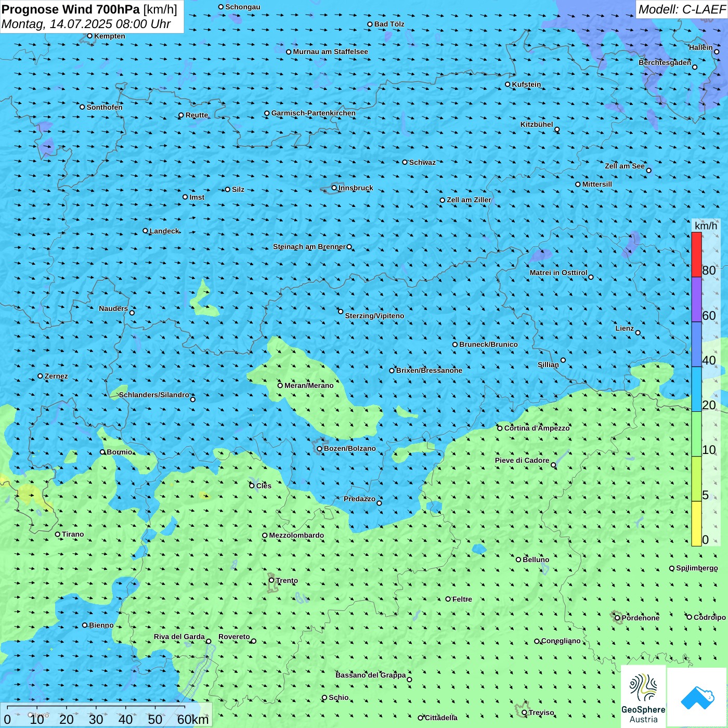Select the purple segment of the wind legend

(x=696, y=300)
